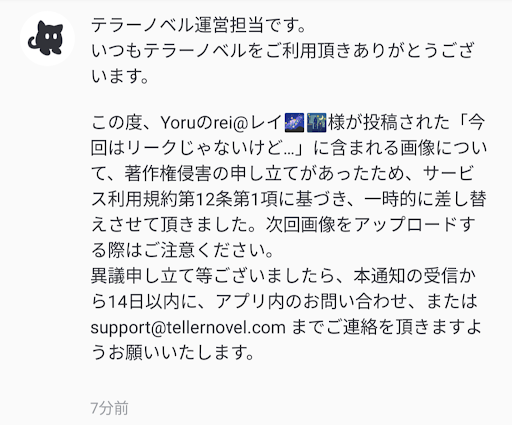Click the heading テラーノベル運営担当です。
512x425 pixels.
(199, 25)
